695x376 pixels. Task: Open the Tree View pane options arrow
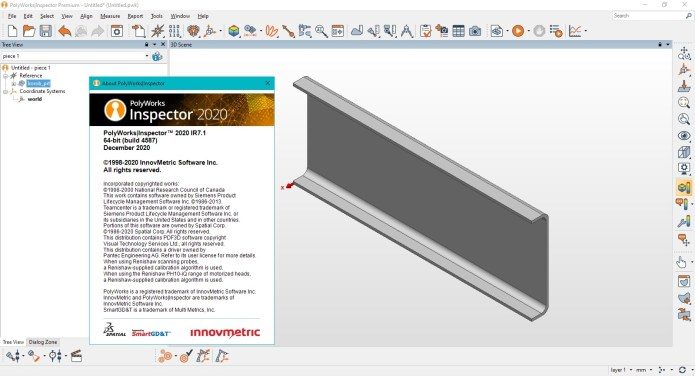154,44
